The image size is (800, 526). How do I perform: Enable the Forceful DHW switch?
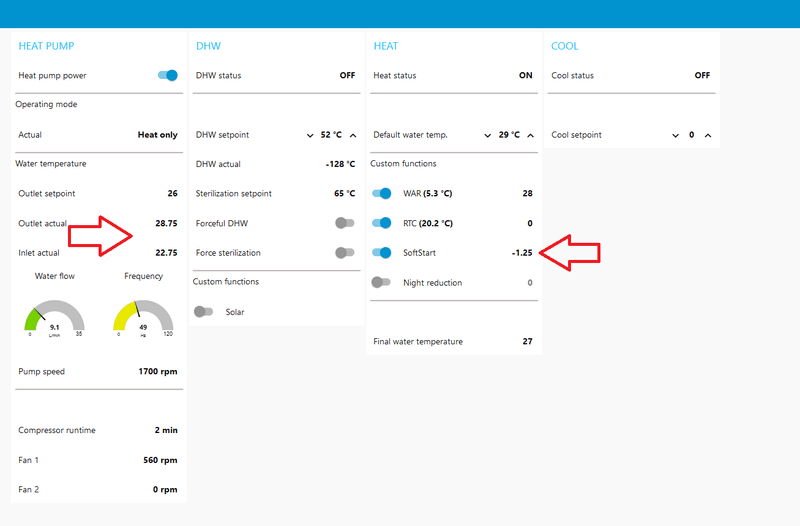[x=344, y=223]
